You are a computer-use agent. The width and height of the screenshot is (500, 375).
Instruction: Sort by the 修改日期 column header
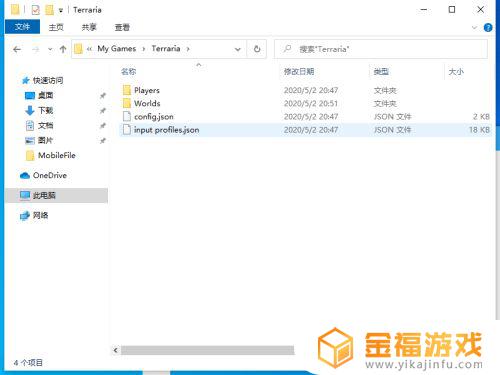[299, 71]
